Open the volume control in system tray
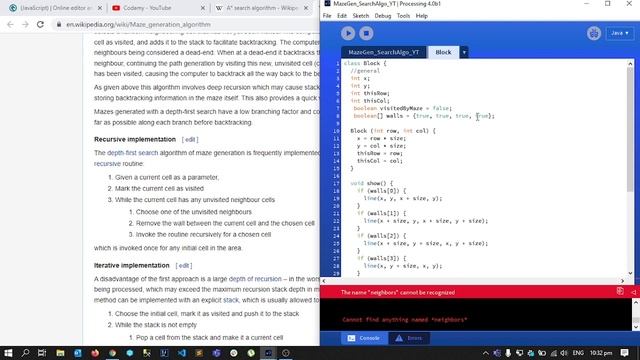Screen dimensions: 640x360 coord(564,353)
